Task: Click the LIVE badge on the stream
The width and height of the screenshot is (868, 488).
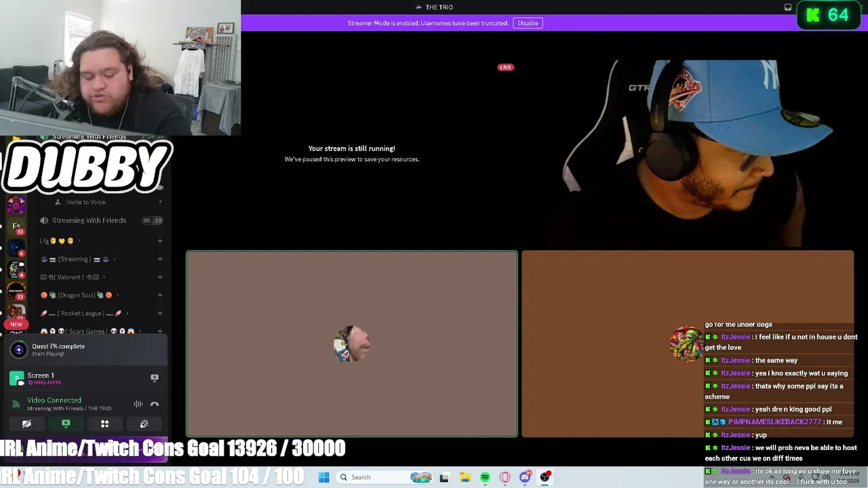Action: pos(506,67)
